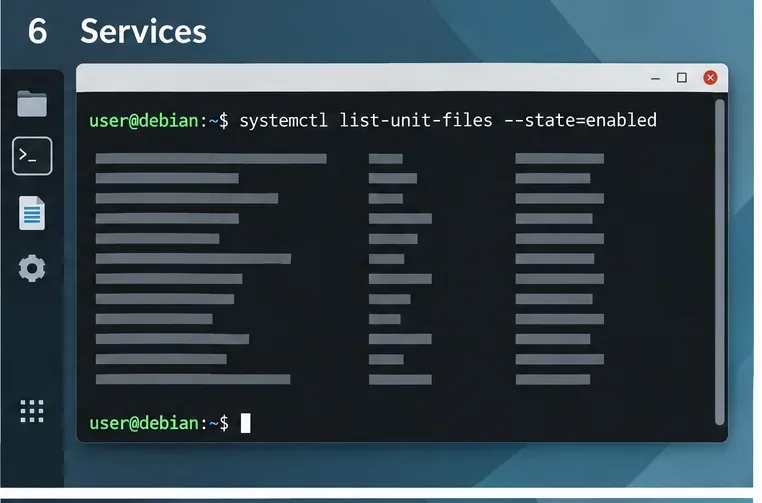This screenshot has height=503, width=762.
Task: Close the terminal window with red button
Action: pyautogui.click(x=710, y=78)
